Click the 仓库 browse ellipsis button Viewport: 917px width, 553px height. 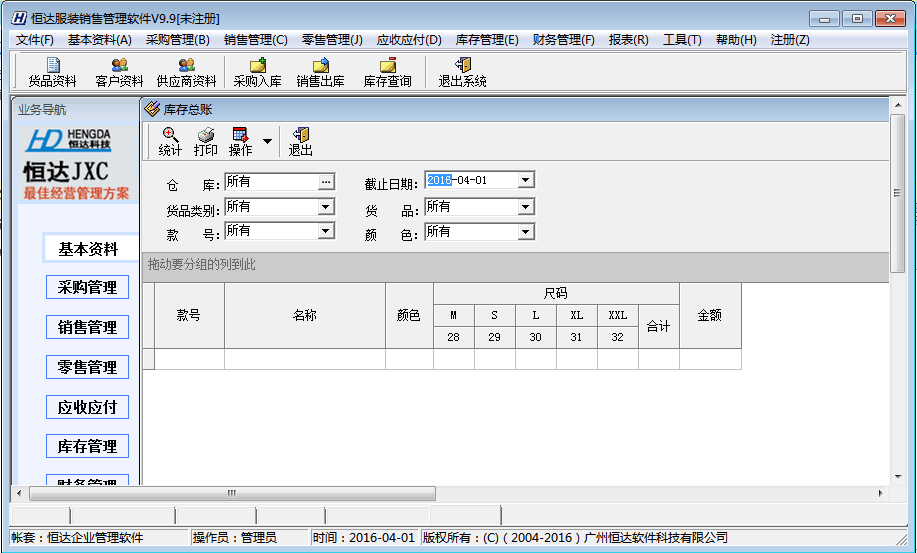(325, 182)
